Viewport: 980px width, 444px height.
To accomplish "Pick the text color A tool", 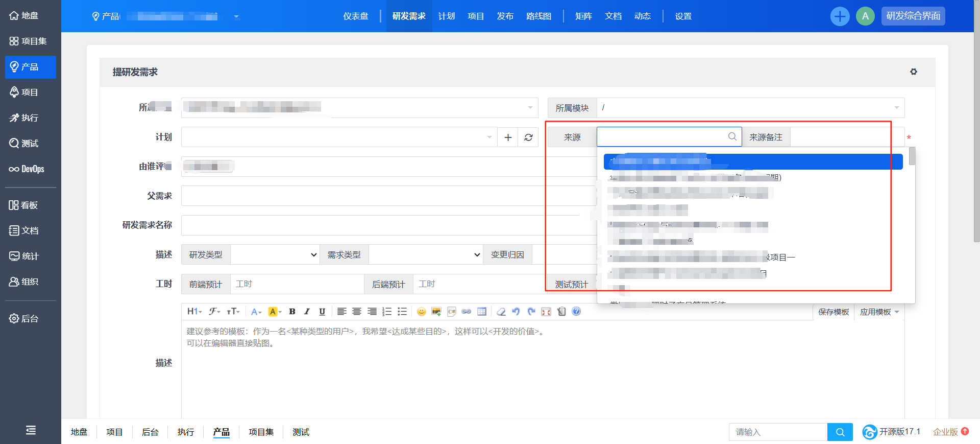I will pyautogui.click(x=256, y=312).
